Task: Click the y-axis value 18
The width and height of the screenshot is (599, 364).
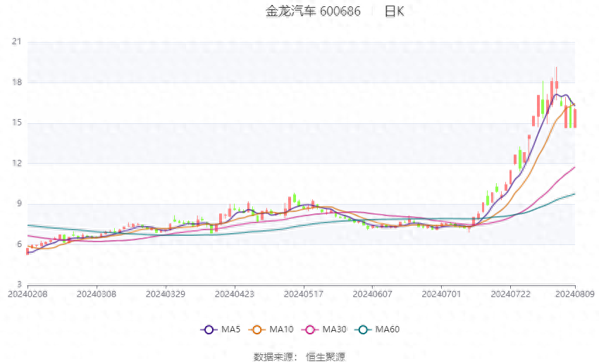Action: (16, 82)
